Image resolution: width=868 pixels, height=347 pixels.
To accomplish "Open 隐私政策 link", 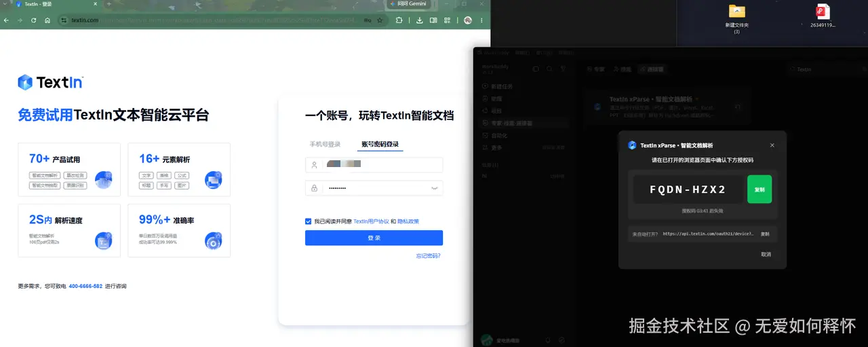I will click(x=408, y=221).
